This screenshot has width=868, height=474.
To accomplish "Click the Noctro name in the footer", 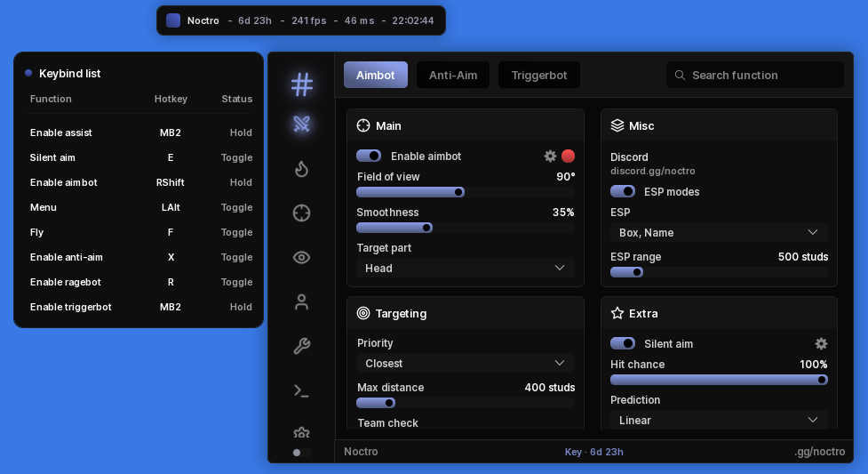I will coord(361,451).
